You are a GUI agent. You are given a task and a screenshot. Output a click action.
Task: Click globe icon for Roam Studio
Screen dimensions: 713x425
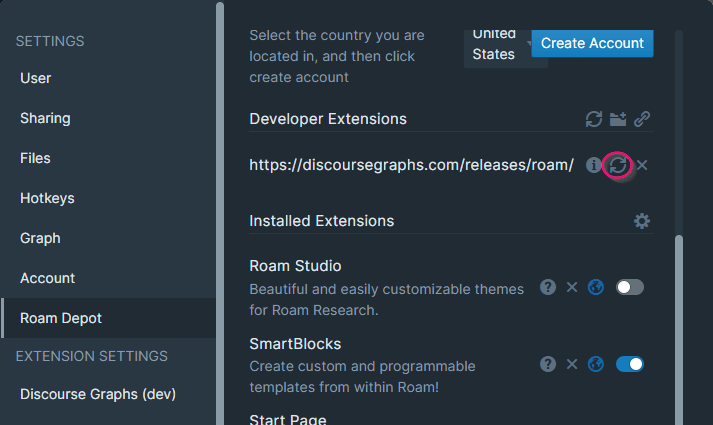(596, 287)
